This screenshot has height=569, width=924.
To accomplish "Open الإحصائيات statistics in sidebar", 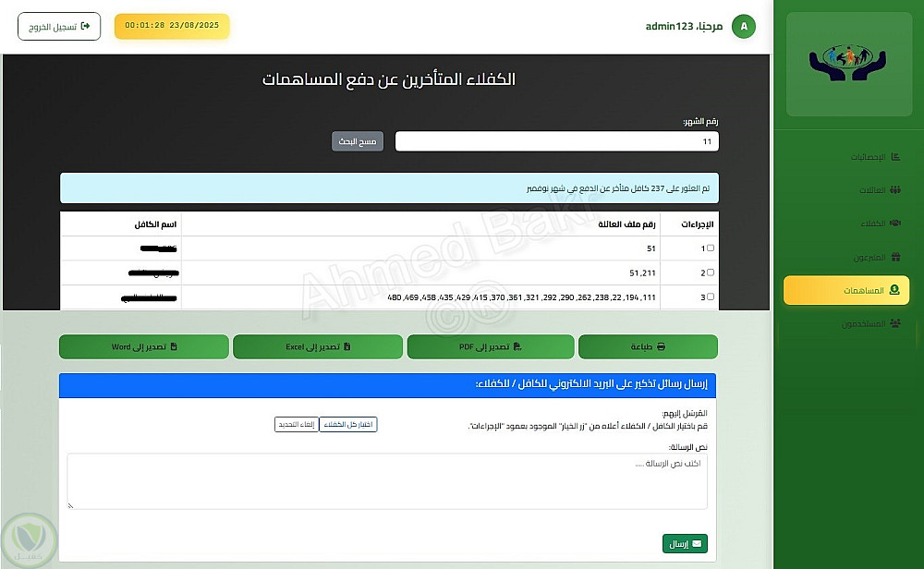I will (874, 157).
